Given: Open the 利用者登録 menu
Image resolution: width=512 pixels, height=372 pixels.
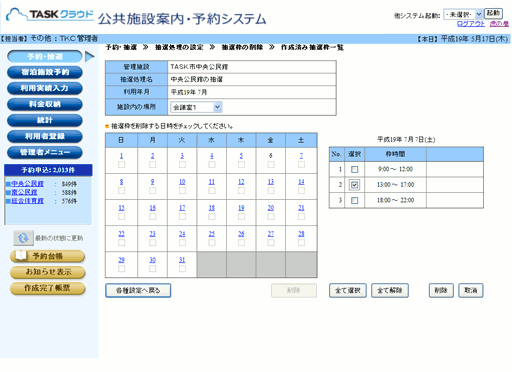Looking at the screenshot, I should pos(45,136).
